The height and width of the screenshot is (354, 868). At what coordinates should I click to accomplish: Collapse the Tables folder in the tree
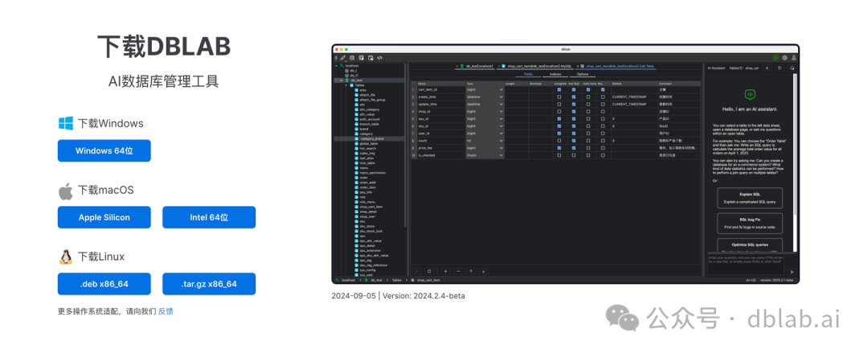[x=346, y=85]
